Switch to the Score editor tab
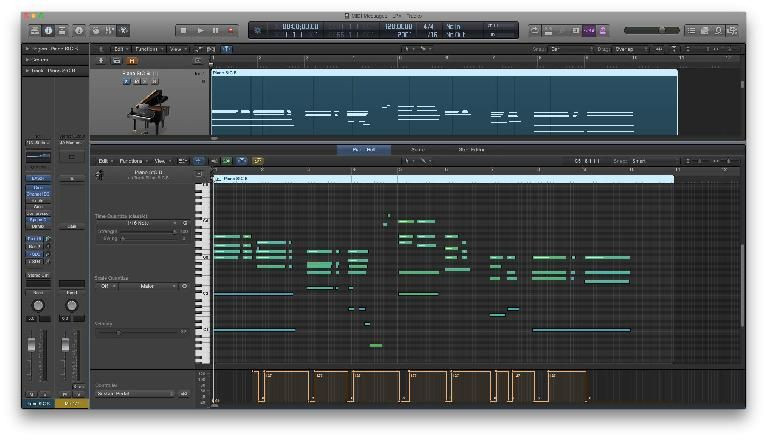This screenshot has width=768, height=440. pos(417,150)
